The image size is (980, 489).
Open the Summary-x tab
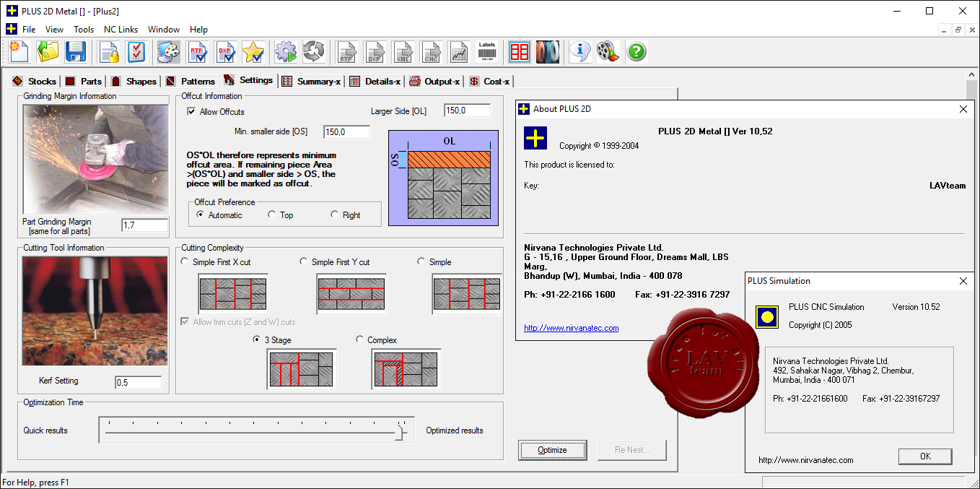click(312, 82)
